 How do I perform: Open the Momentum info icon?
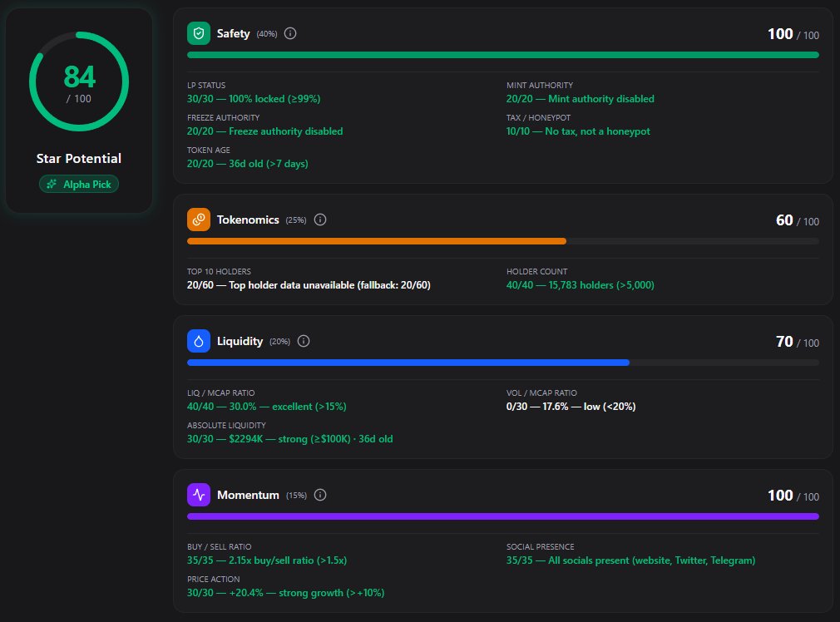coord(320,495)
